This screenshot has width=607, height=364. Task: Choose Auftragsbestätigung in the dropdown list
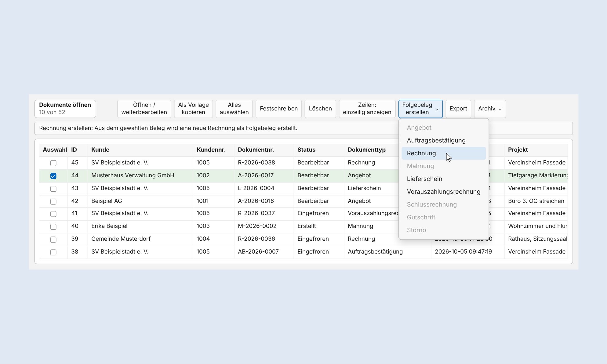[443, 140]
